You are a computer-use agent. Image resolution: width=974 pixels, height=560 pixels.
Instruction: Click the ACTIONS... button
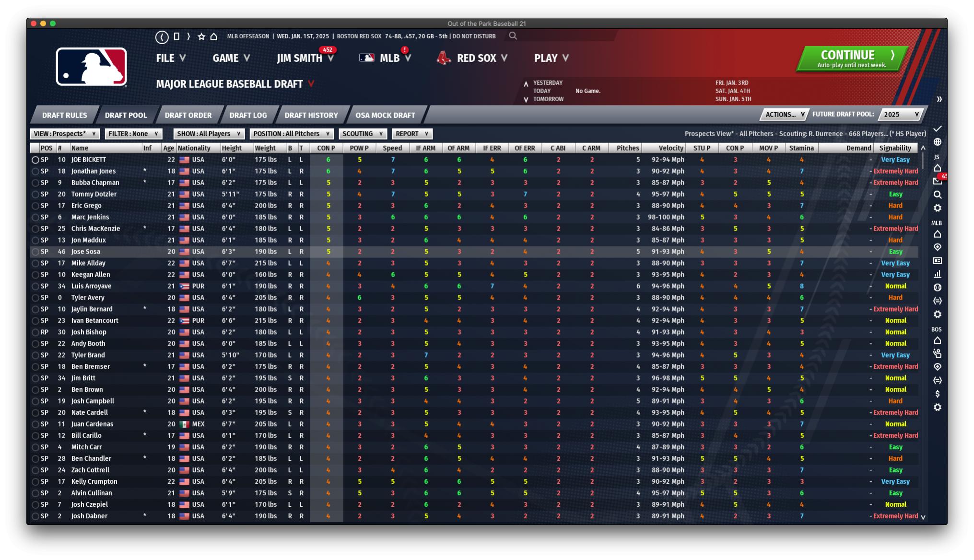pyautogui.click(x=784, y=115)
